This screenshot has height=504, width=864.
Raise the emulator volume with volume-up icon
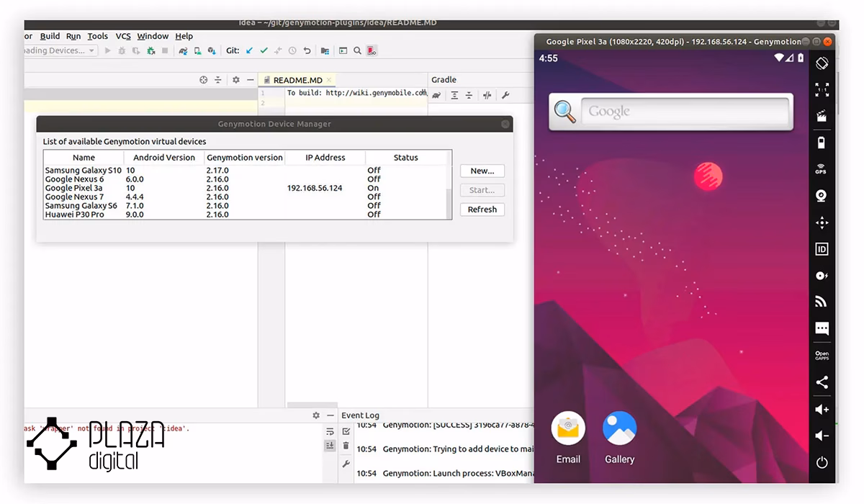[822, 409]
